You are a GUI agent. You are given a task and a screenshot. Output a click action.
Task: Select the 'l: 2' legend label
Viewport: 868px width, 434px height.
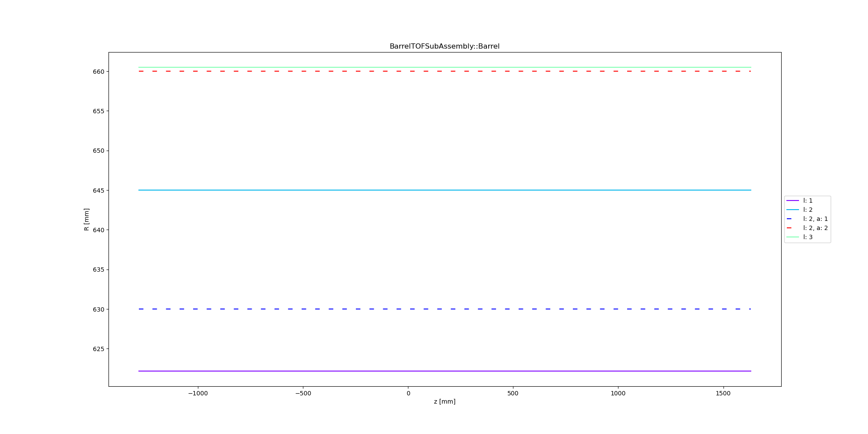pos(807,210)
